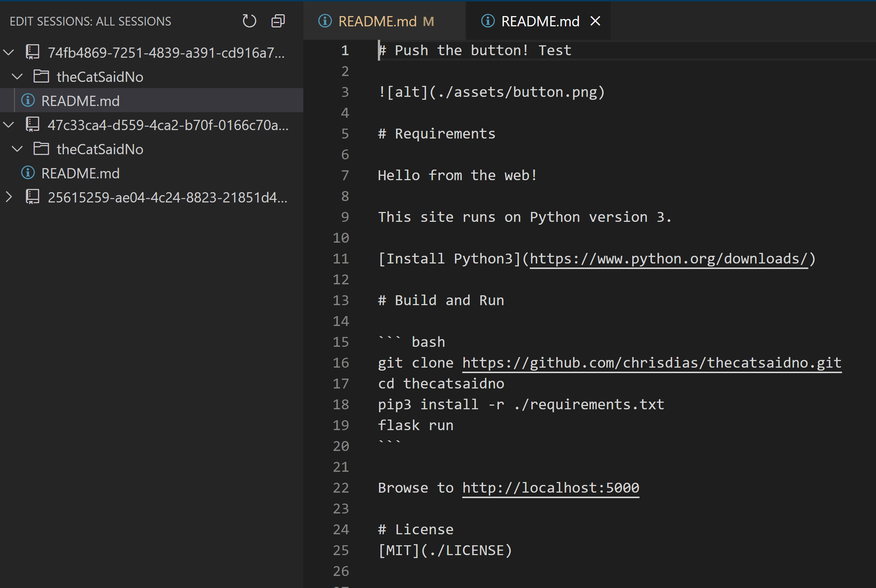Select README.md under the 47c33ca4 session
876x588 pixels.
pos(80,173)
